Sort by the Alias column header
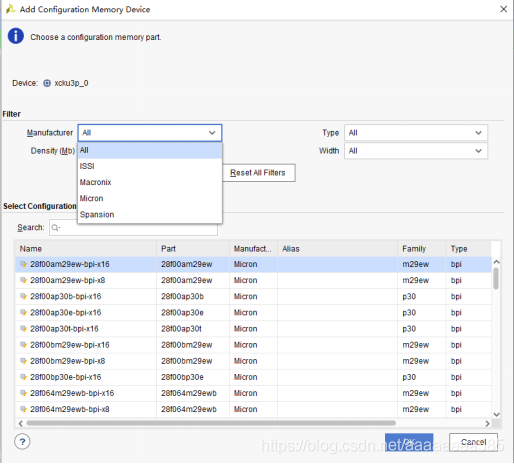 [337, 249]
